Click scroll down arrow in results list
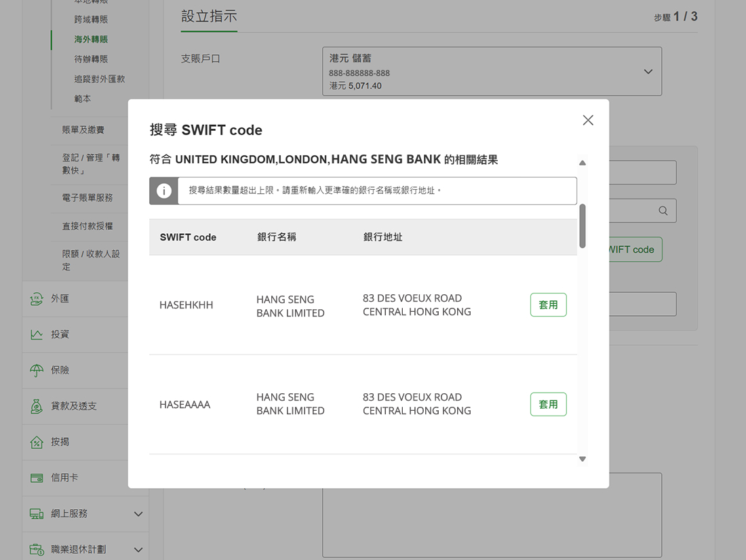746x560 pixels. click(582, 459)
